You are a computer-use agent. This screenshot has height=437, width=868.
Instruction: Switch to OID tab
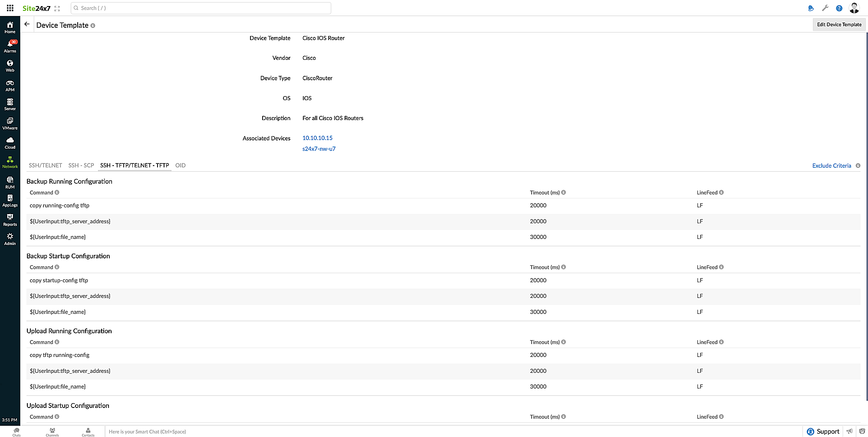click(x=181, y=165)
